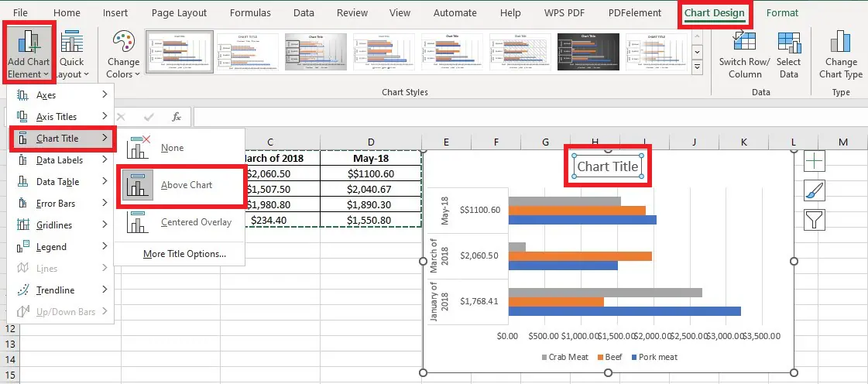Image resolution: width=868 pixels, height=384 pixels.
Task: Switch to the Formulas tab
Action: (250, 12)
